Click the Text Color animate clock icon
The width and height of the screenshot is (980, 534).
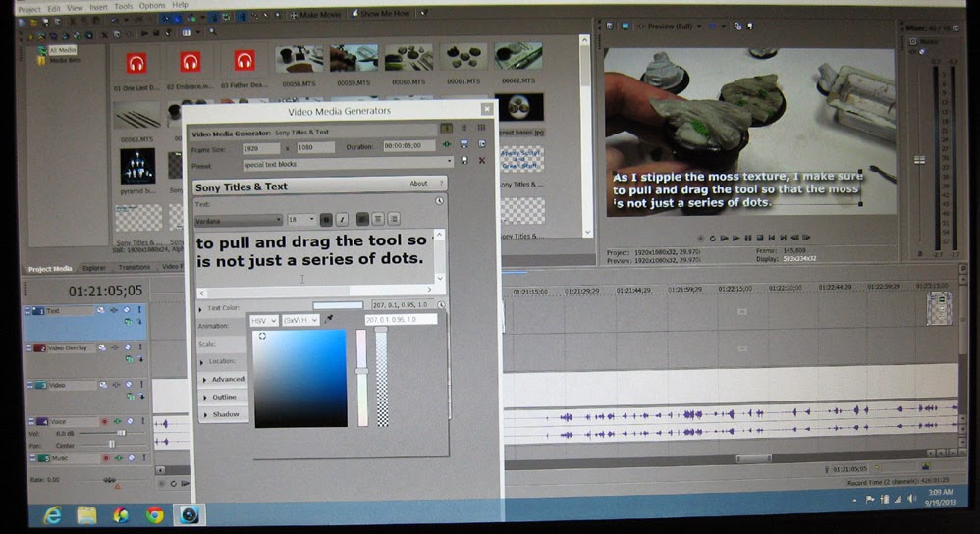441,305
